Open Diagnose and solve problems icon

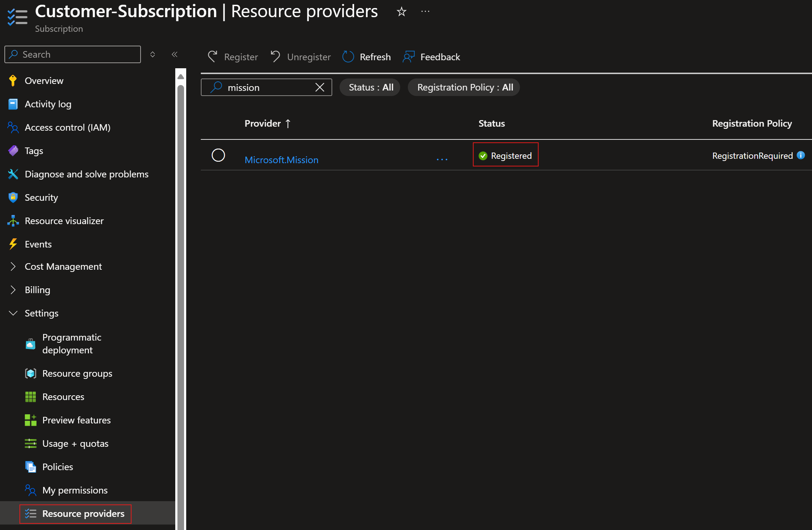pos(13,174)
